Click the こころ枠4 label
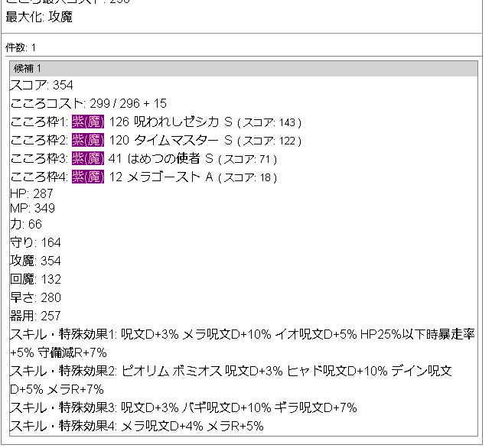The image size is (492, 448). coord(39,177)
